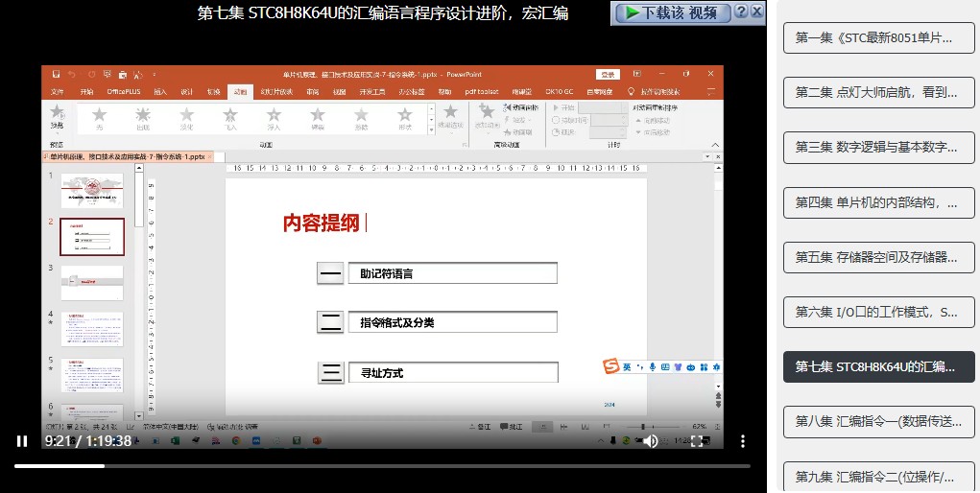Screen dimensions: 980x493
Task: Choose the 劈裂 animation effect
Action: [318, 118]
